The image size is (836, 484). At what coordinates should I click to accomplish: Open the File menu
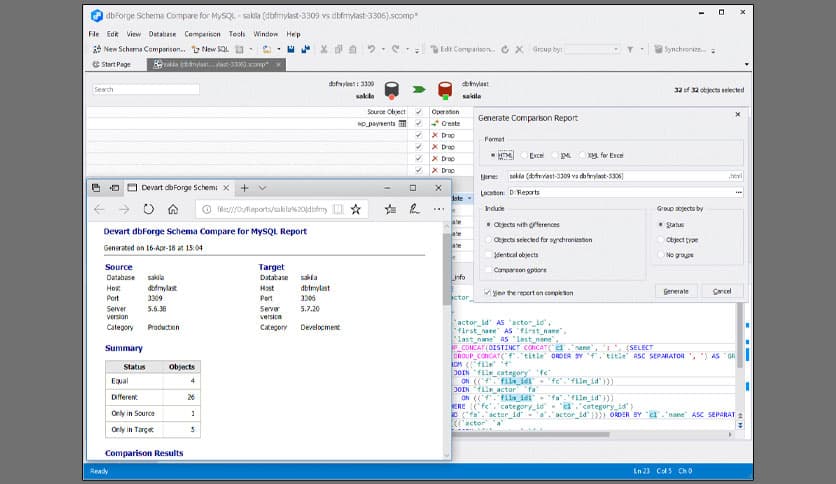[x=94, y=34]
